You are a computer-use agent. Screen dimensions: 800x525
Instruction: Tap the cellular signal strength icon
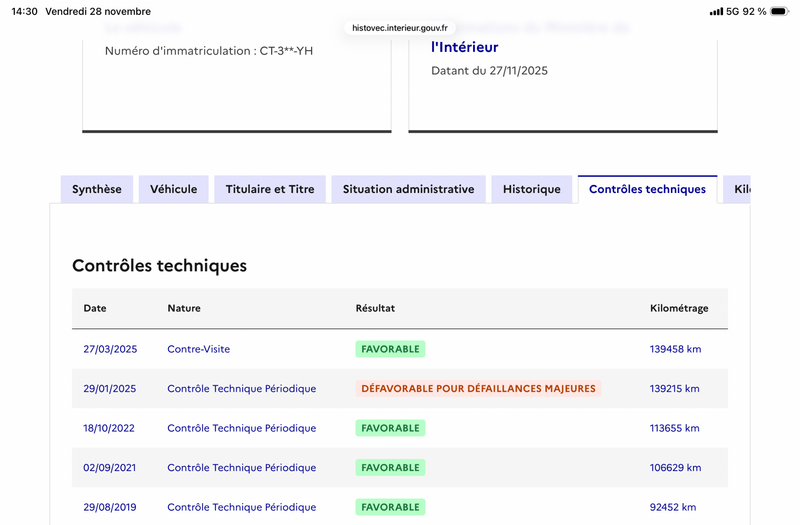tap(716, 11)
